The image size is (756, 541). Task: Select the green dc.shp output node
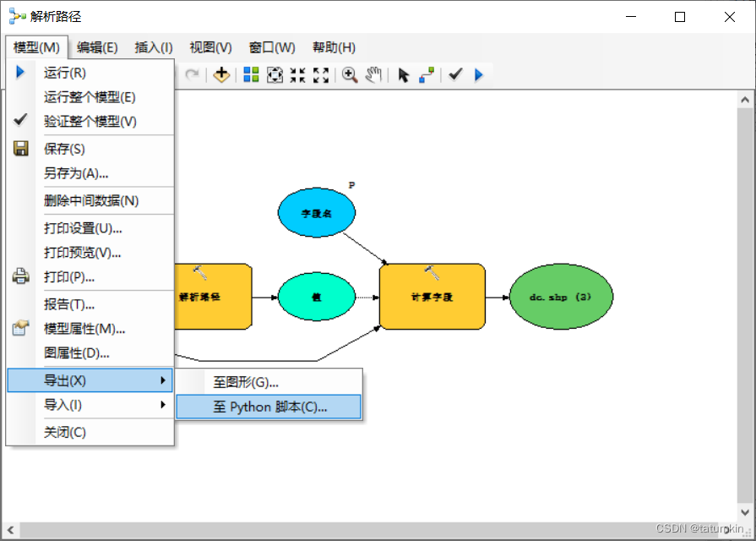tap(561, 297)
